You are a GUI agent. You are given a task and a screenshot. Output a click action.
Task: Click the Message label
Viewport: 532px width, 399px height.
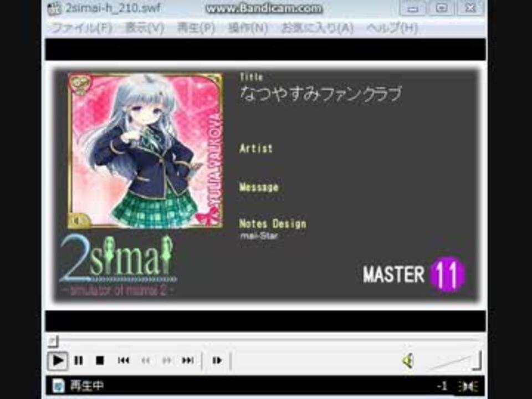(x=259, y=187)
